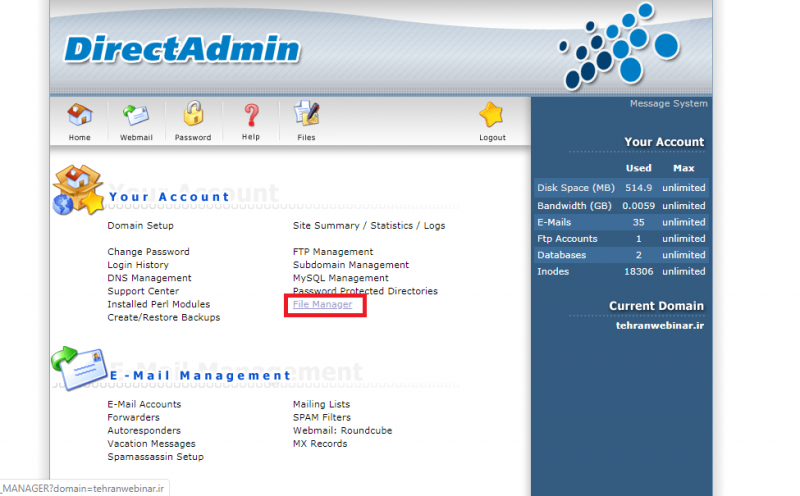Viewport: 800px width, 496px height.
Task: Open the Help question mark icon
Action: [x=250, y=115]
